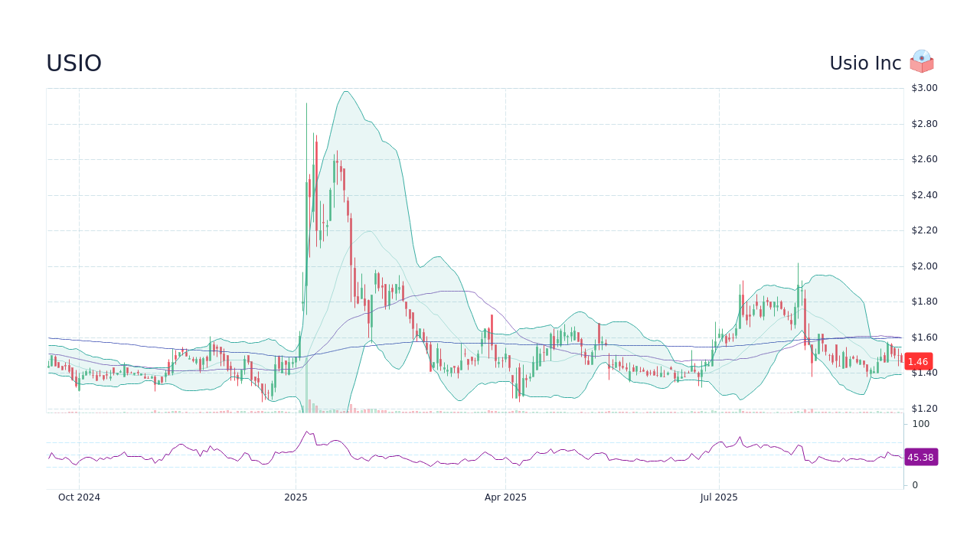This screenshot has height=551, width=980.
Task: Select the 2025 label on the time axis
Action: pos(295,497)
